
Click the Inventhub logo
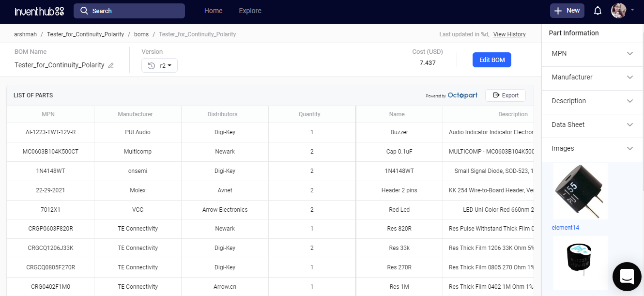(x=39, y=11)
